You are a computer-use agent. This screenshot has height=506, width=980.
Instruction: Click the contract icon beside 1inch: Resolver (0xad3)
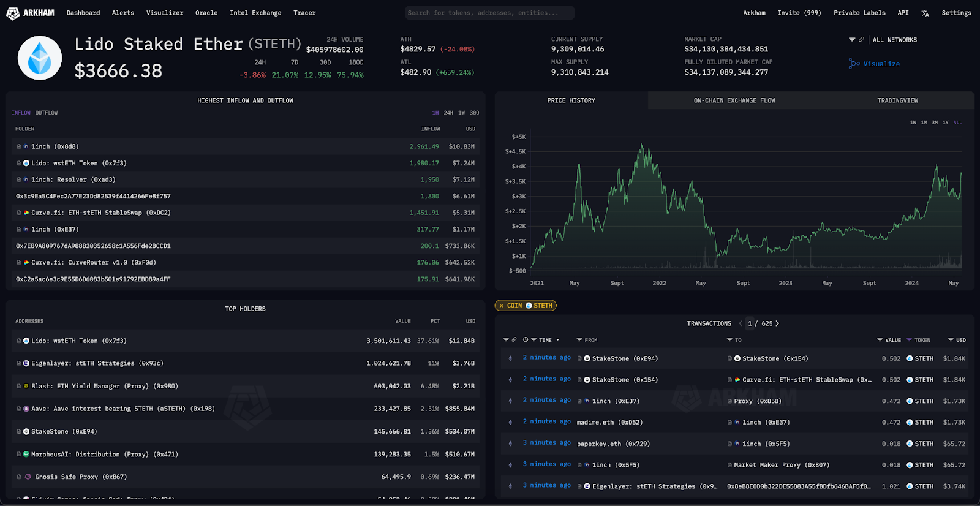coord(19,179)
